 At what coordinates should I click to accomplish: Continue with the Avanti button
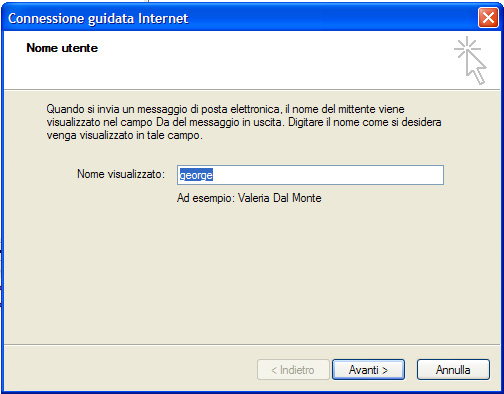[368, 370]
